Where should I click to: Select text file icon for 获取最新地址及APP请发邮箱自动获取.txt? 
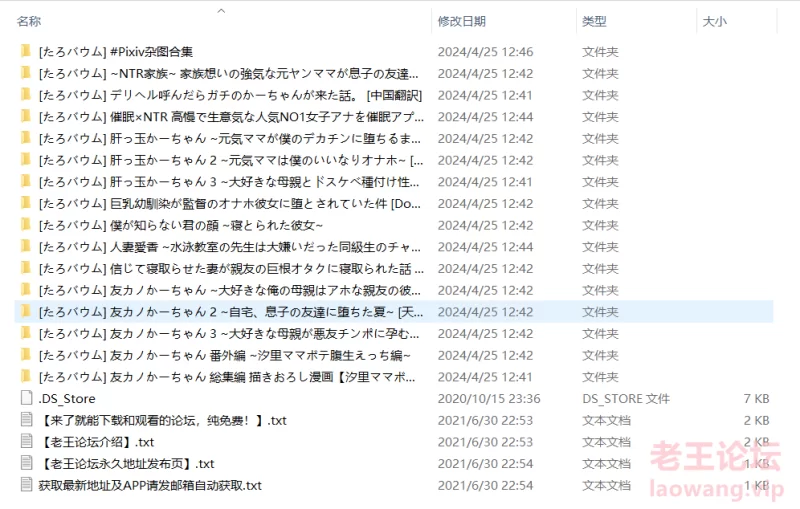[x=26, y=485]
